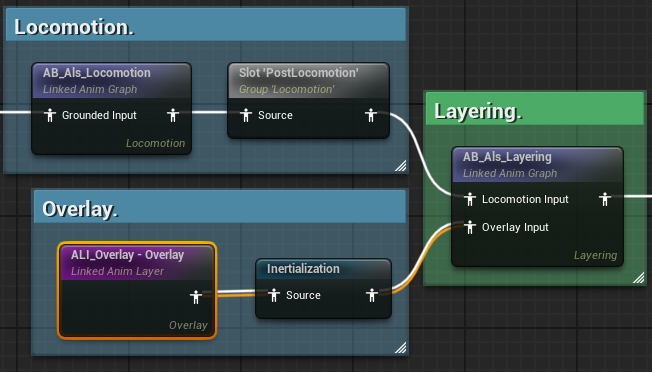Select the AB_Als_Layering node title
The height and width of the screenshot is (372, 652).
[507, 157]
